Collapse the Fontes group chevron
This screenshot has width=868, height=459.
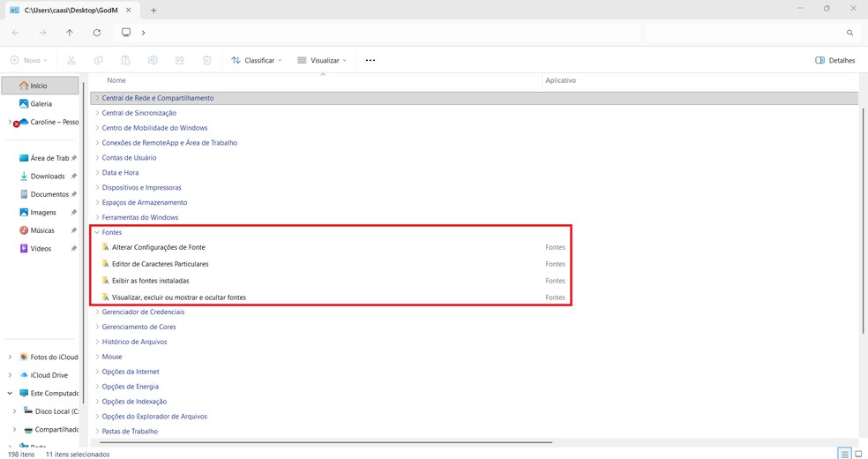(97, 232)
